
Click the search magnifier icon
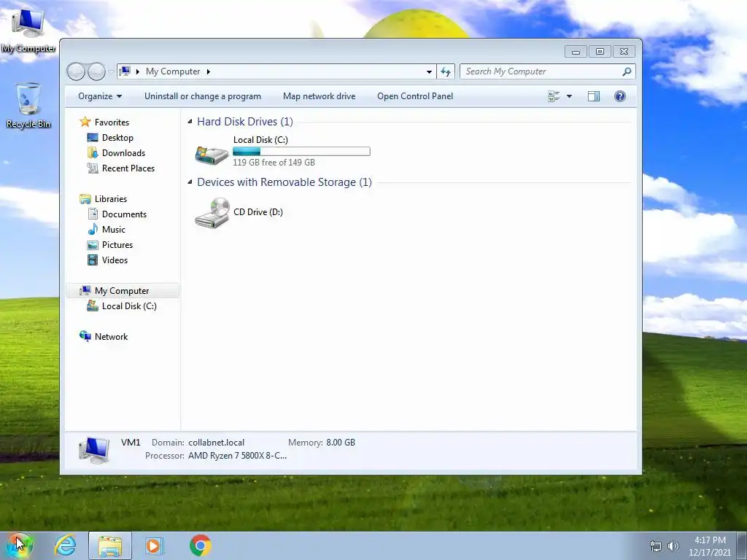tap(627, 71)
